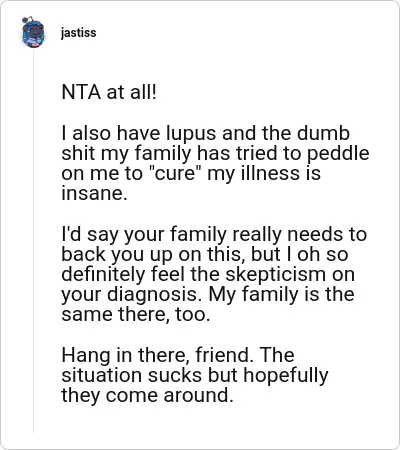This screenshot has height=450, width=400.
Task: Click the word "sucks" in the last paragraph
Action: (x=175, y=375)
